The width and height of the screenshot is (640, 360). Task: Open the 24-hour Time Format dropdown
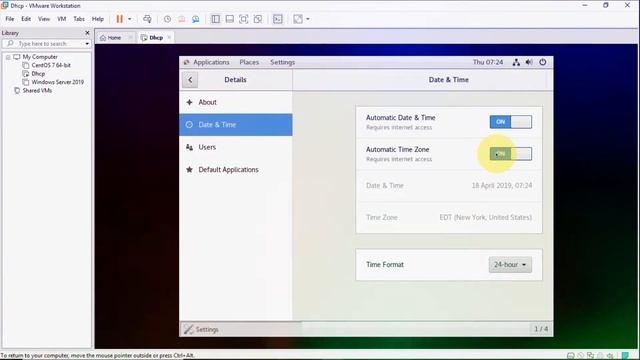click(x=510, y=264)
